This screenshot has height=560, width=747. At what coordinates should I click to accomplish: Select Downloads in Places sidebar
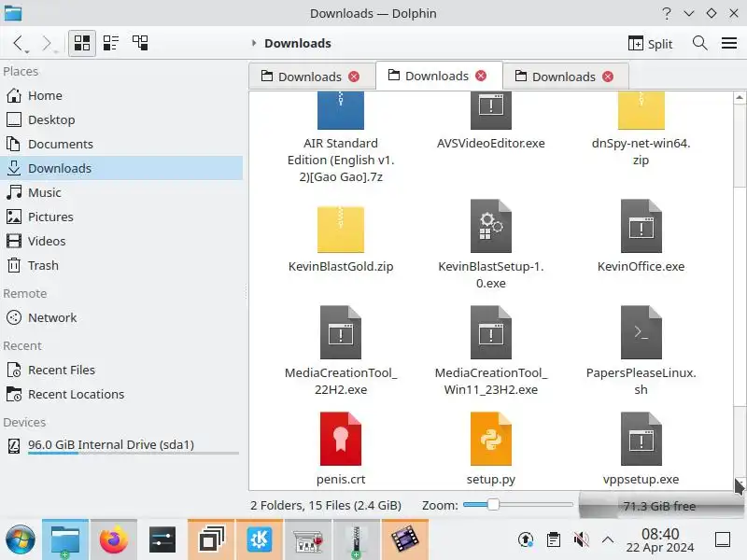[x=121, y=168]
